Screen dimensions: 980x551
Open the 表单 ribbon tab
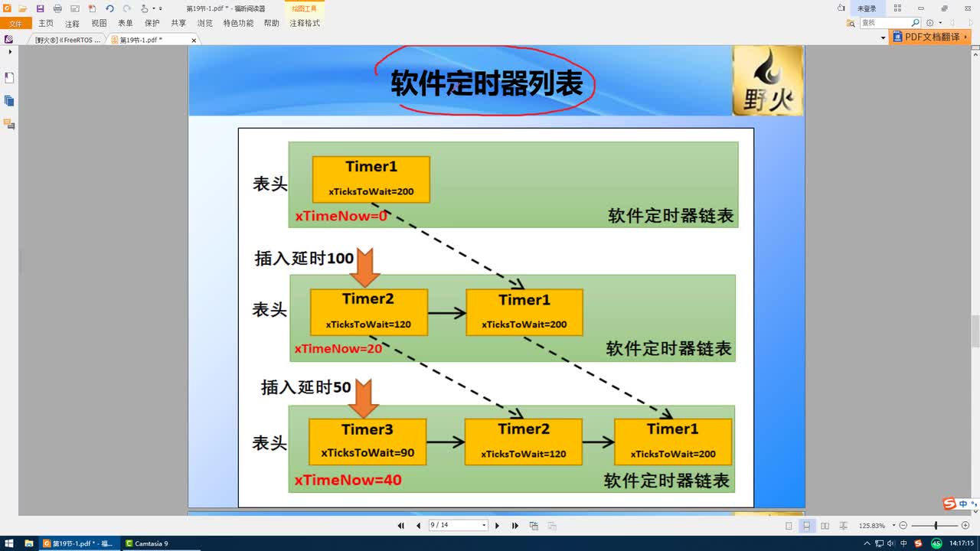[x=126, y=24]
